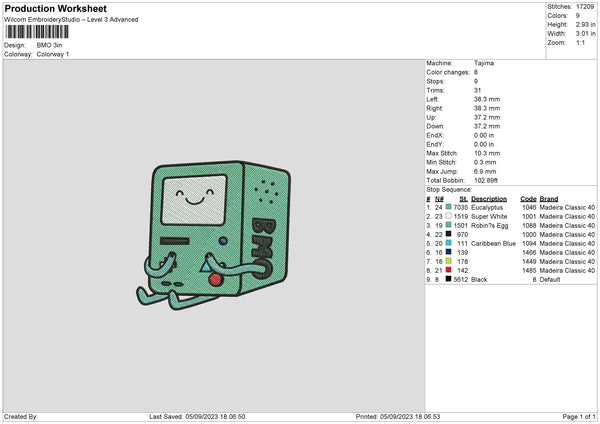Click the 'Black' description in row 9
Viewport: 600px width, 424px height.
coord(479,279)
